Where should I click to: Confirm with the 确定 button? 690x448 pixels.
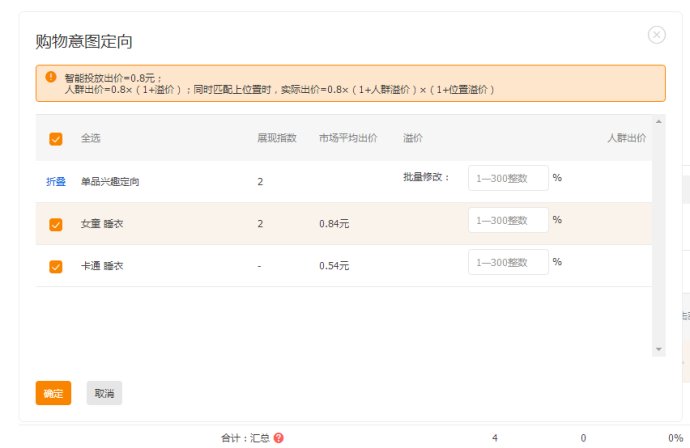click(x=53, y=393)
